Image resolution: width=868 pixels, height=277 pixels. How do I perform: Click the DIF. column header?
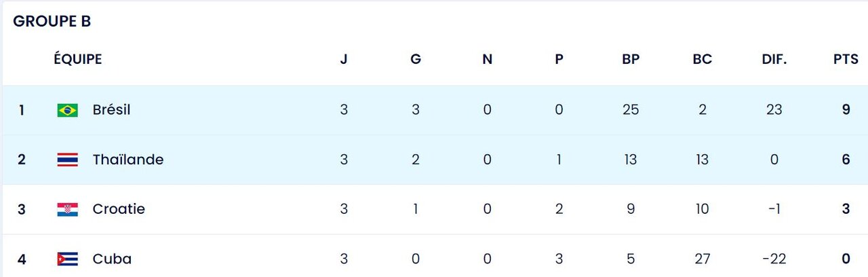tap(774, 59)
